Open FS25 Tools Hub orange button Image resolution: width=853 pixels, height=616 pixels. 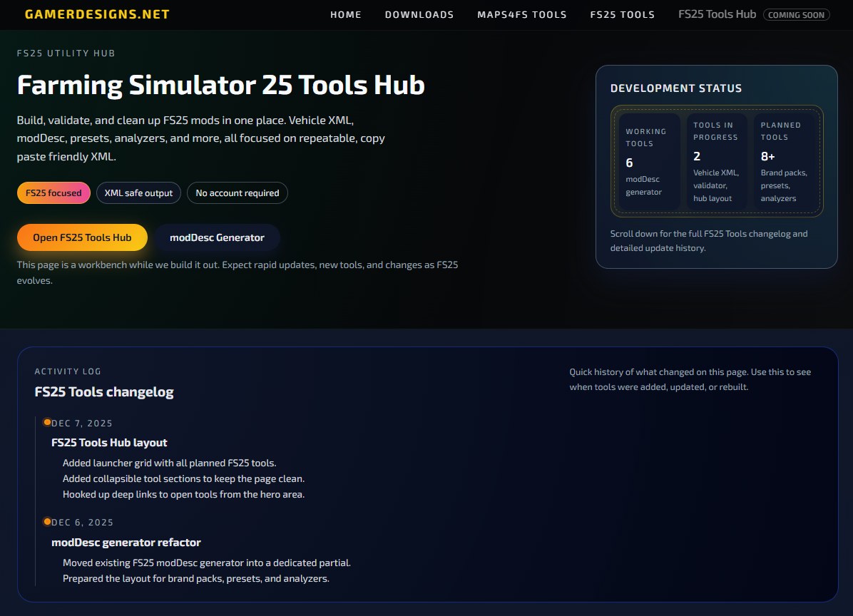point(82,237)
